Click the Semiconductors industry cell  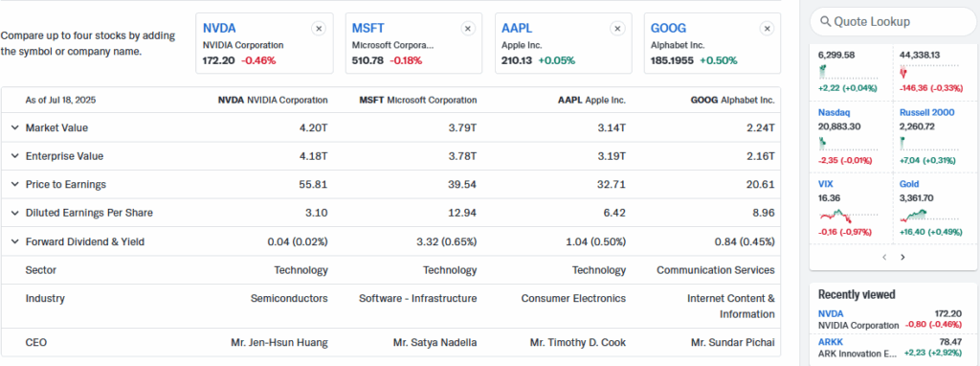(289, 298)
